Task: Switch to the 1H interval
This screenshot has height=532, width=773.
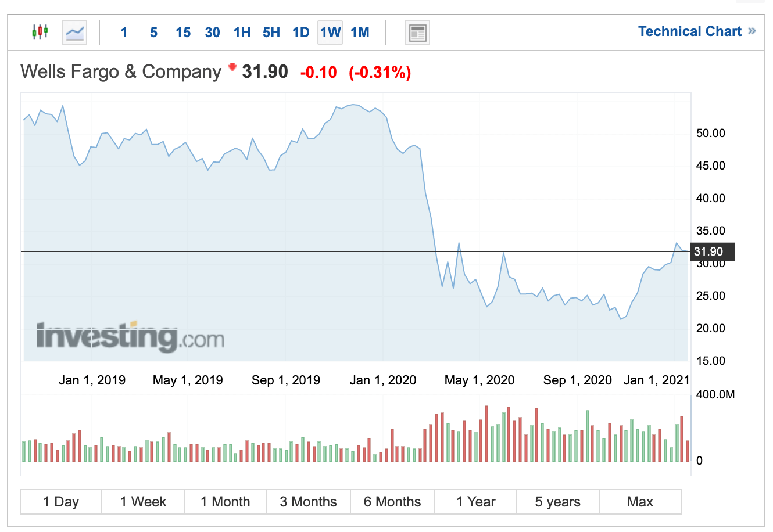Action: pos(242,33)
